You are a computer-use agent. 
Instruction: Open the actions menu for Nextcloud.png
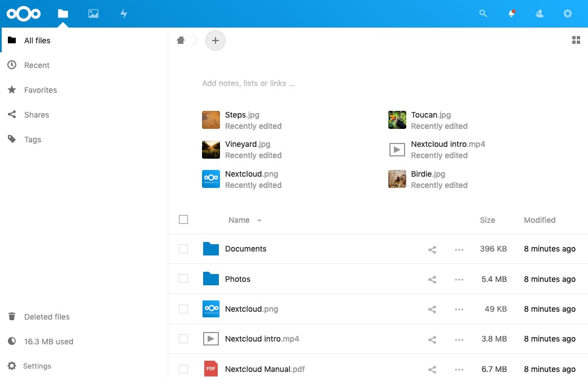coord(459,309)
